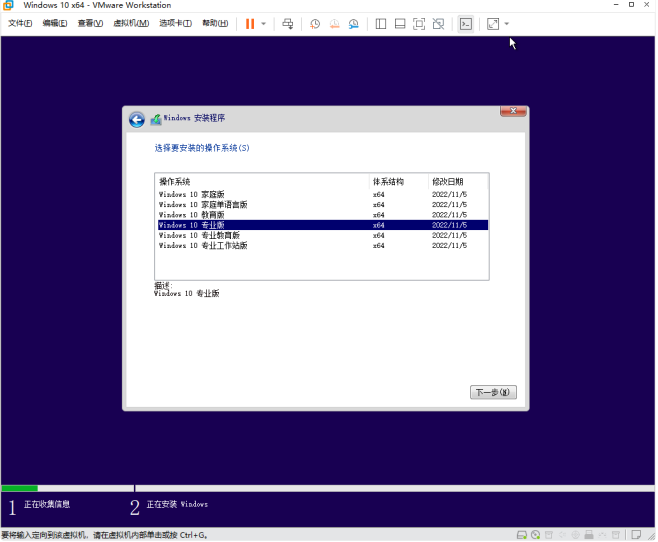Revert virtual machine to previous snapshot
Viewport: 658px width, 542px height.
[334, 24]
